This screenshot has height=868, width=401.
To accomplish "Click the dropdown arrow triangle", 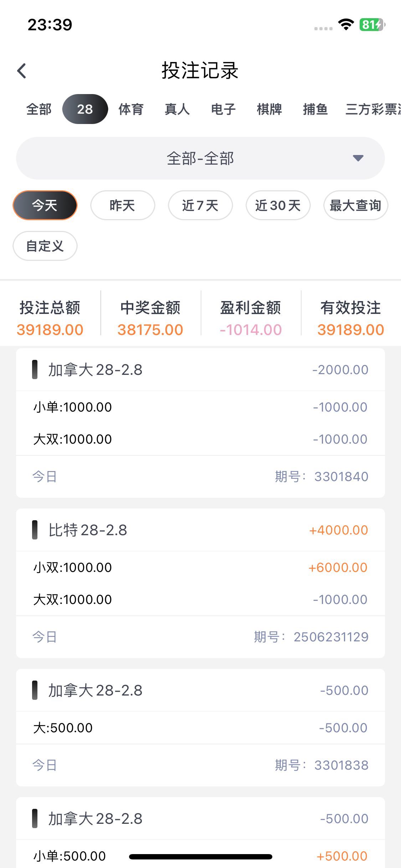I will tap(358, 158).
